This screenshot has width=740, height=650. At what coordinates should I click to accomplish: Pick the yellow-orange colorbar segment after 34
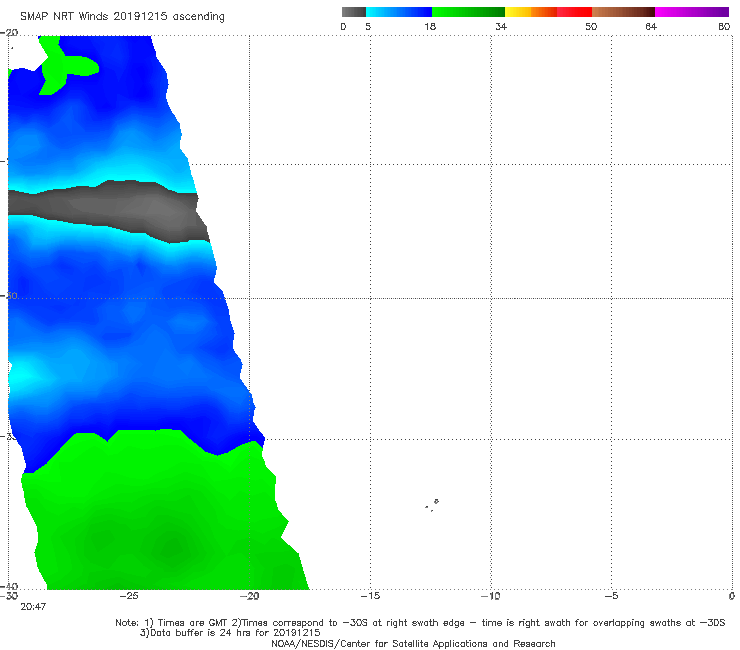point(531,12)
